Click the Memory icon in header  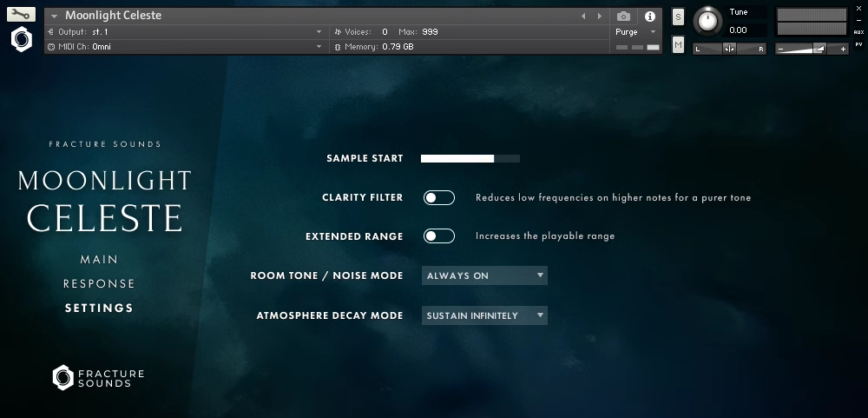338,47
